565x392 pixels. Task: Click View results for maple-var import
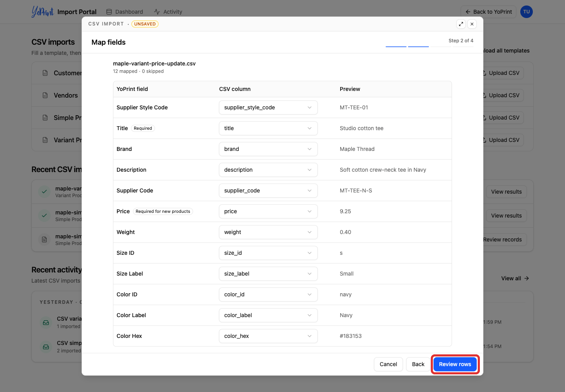507,192
